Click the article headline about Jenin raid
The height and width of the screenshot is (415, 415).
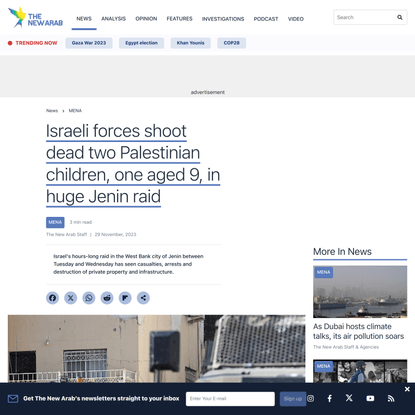[133, 164]
